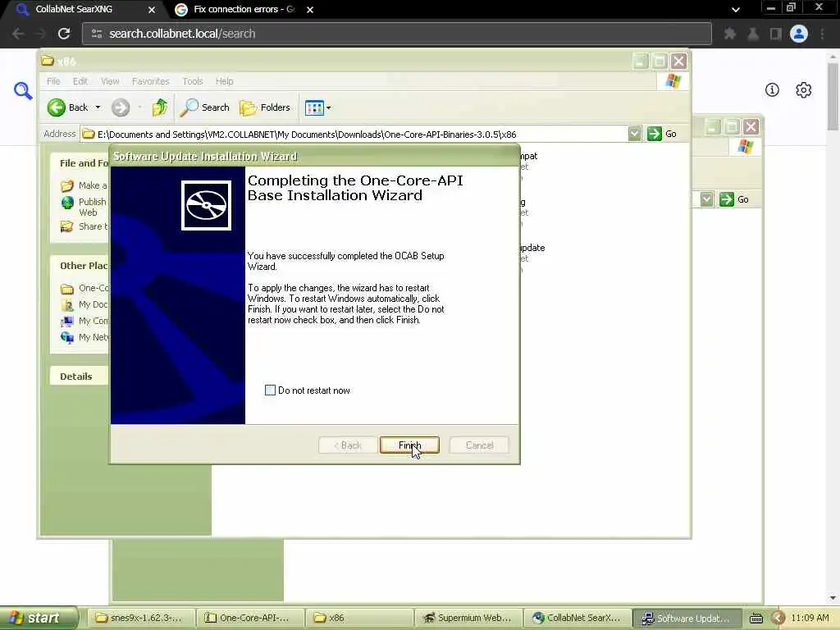Click the Up folder icon in Explorer toolbar
The height and width of the screenshot is (630, 840).
pyautogui.click(x=159, y=107)
